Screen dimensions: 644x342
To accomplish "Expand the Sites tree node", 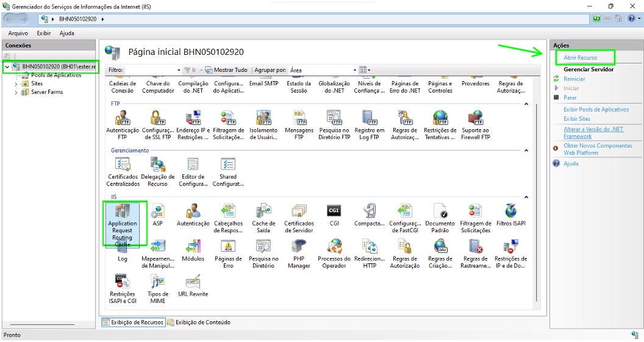I will (16, 84).
